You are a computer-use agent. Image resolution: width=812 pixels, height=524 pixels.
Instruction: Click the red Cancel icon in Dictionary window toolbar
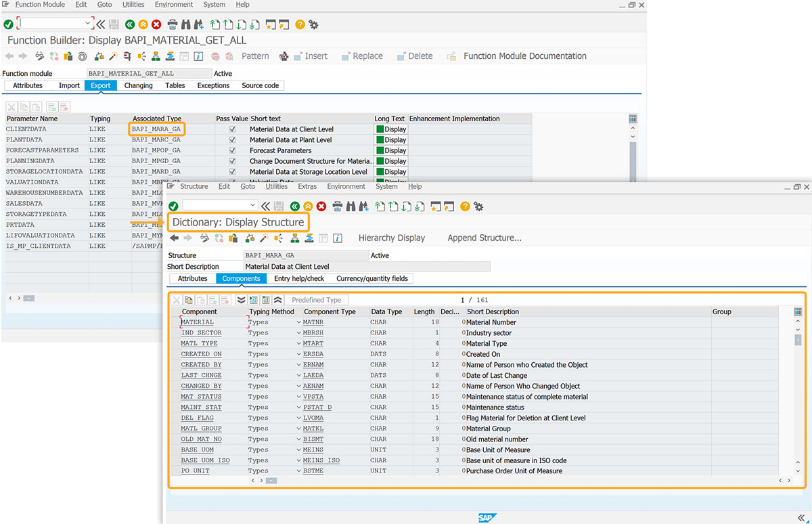point(321,206)
